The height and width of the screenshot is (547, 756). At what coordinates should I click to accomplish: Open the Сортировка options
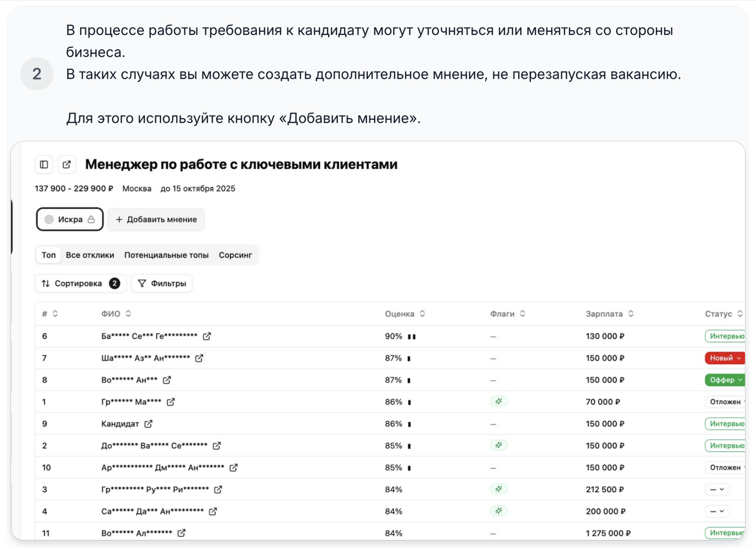tap(81, 284)
